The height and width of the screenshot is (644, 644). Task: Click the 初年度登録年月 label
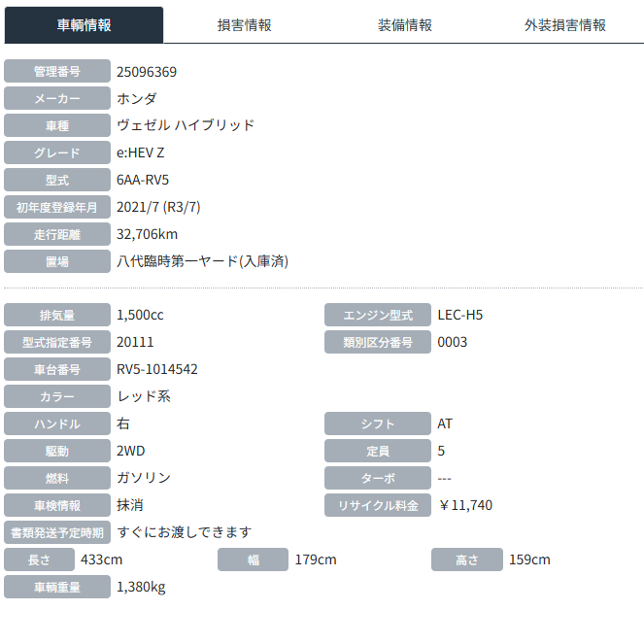(57, 207)
